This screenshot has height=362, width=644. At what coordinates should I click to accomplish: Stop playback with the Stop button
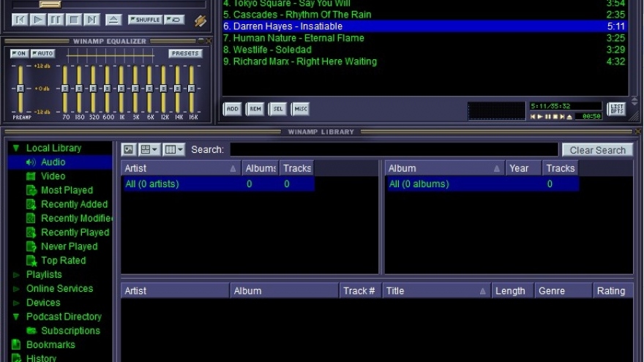coord(74,20)
